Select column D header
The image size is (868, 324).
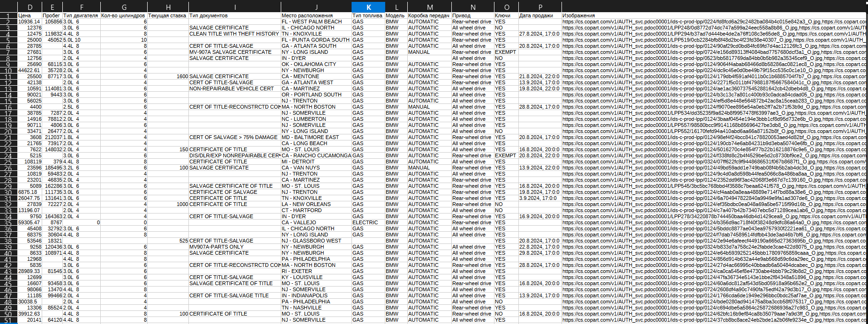(30, 7)
